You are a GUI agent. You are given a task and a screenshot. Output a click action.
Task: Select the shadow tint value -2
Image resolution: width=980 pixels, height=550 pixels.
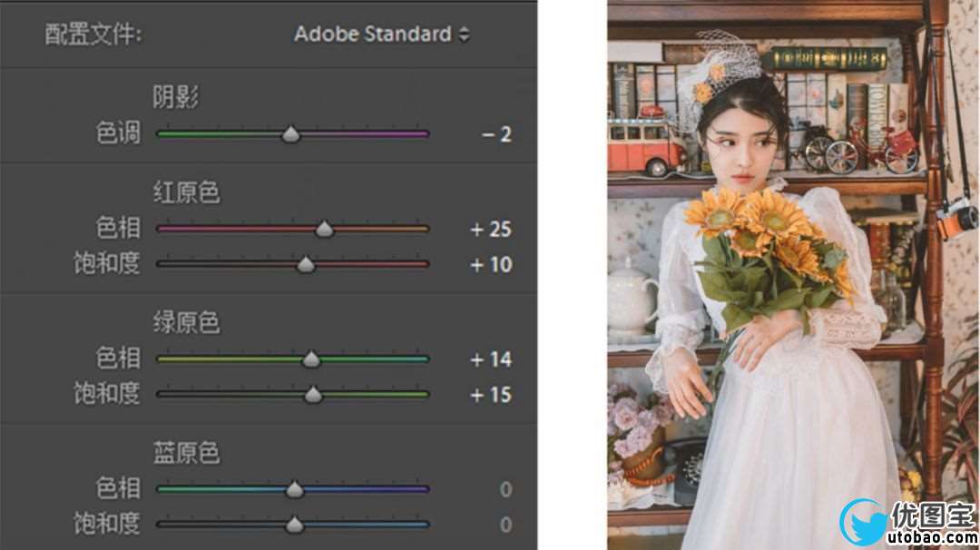[497, 134]
